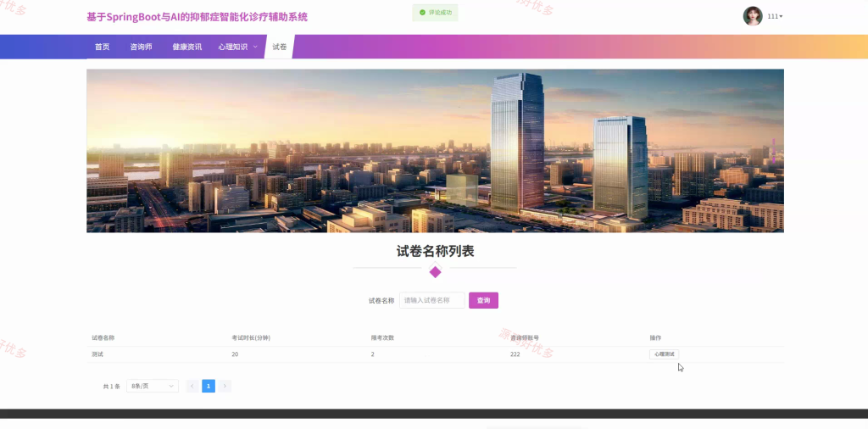Screen dimensions: 868x429
Task: Click the 限考次数 column header
Action: [x=382, y=337]
